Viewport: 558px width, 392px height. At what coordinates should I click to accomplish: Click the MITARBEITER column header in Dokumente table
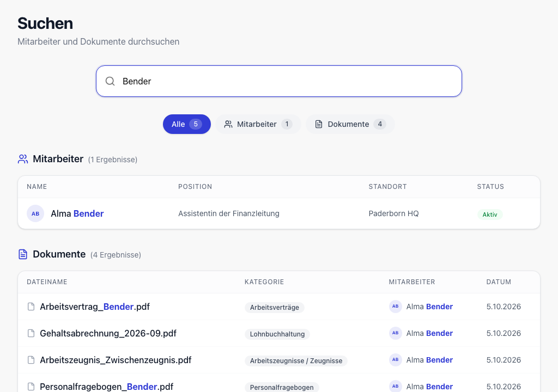coord(412,282)
